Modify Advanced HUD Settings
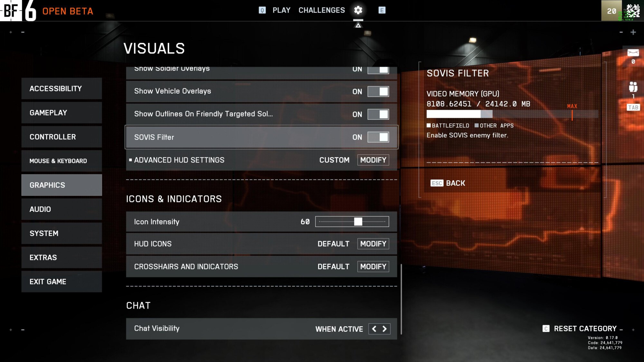 [373, 160]
